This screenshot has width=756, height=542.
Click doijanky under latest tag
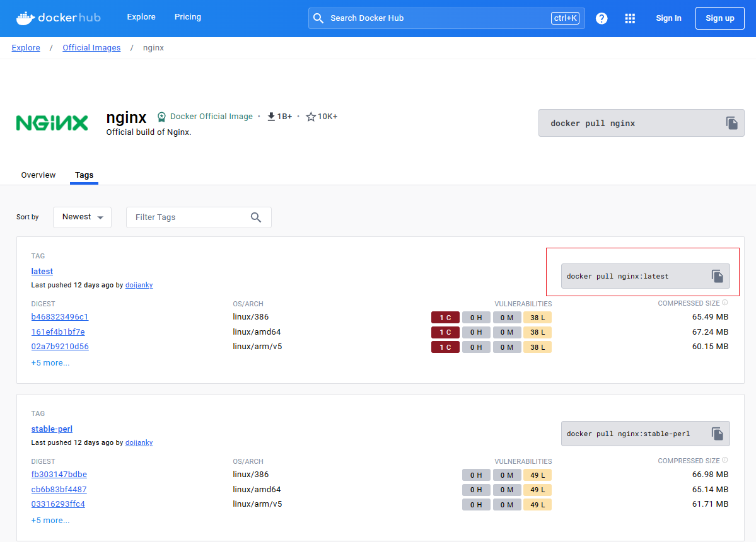[139, 285]
